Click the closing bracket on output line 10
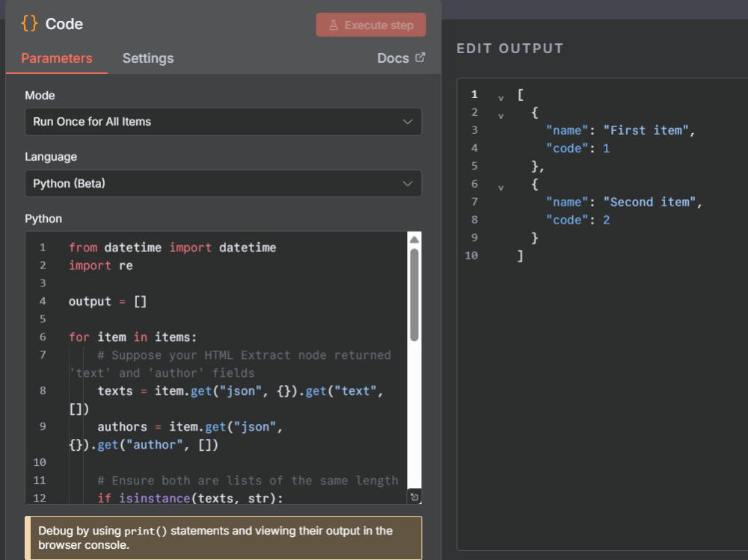The width and height of the screenshot is (748, 560). click(x=521, y=256)
